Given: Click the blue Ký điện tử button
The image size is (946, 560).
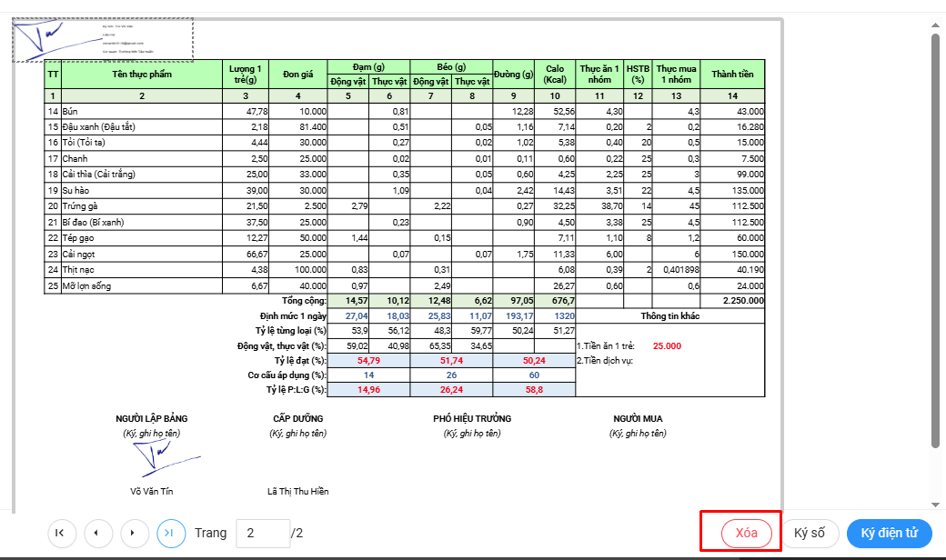Looking at the screenshot, I should [x=889, y=534].
